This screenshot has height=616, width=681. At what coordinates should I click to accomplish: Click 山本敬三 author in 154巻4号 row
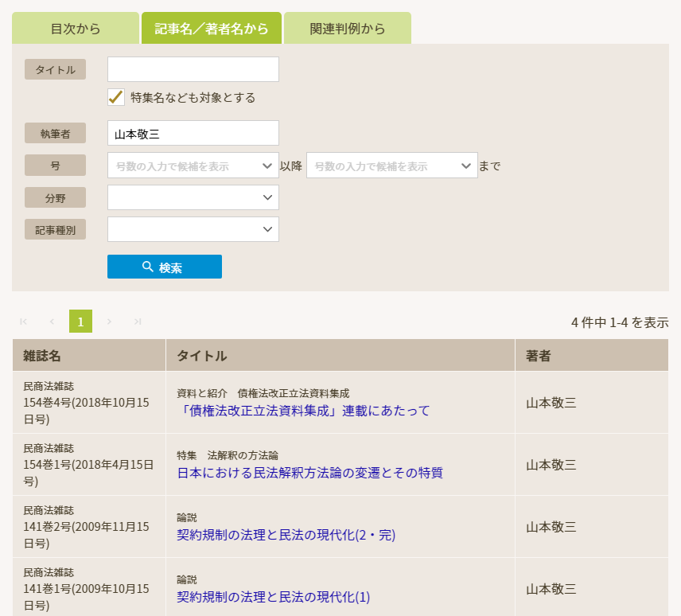pyautogui.click(x=551, y=403)
